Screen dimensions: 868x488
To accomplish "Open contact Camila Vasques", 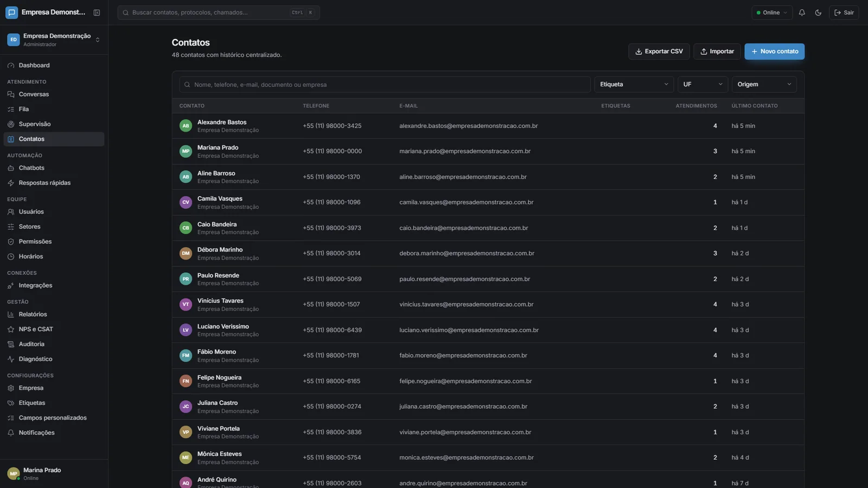I will [x=488, y=202].
